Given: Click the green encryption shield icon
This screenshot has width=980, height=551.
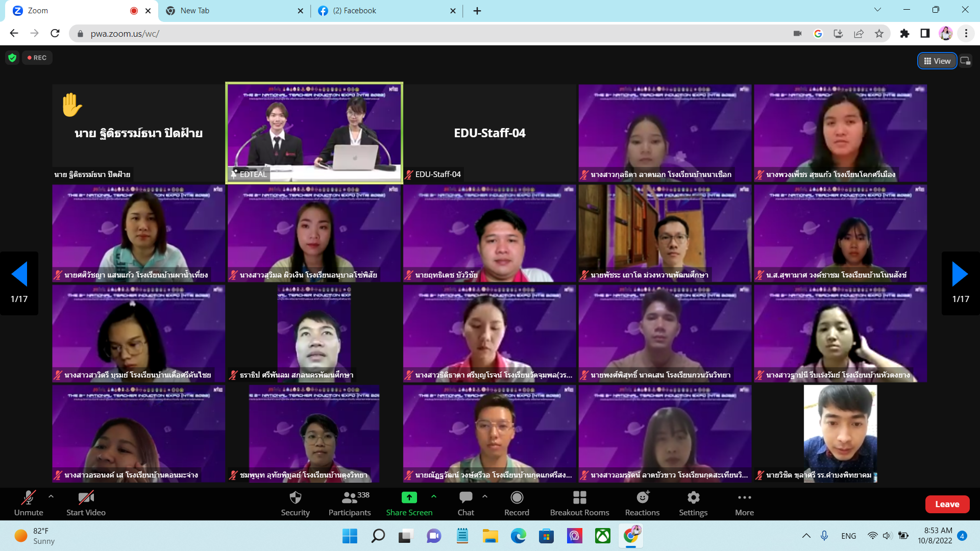Looking at the screenshot, I should pyautogui.click(x=12, y=58).
